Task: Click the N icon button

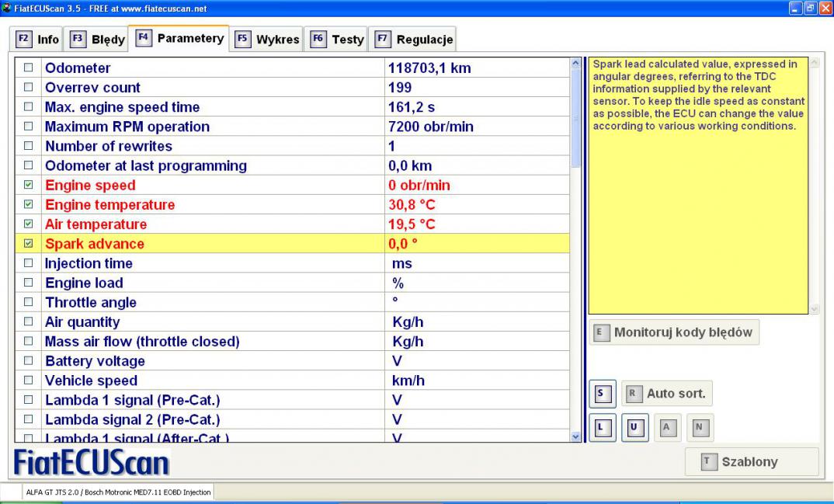Action: [x=698, y=427]
